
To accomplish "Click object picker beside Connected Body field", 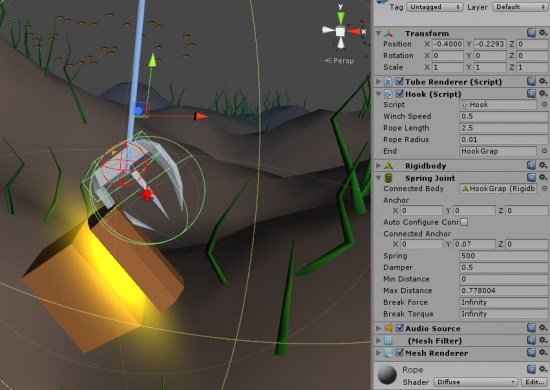I will click(544, 188).
